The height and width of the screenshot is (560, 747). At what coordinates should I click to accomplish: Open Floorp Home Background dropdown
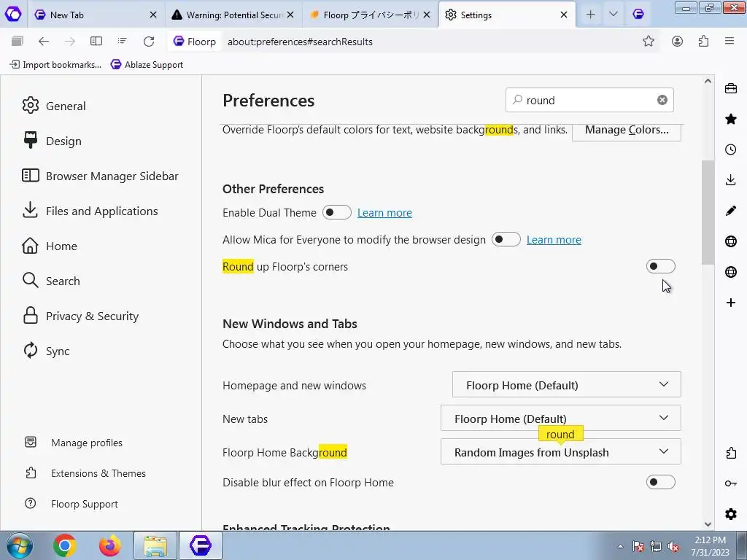(x=561, y=452)
